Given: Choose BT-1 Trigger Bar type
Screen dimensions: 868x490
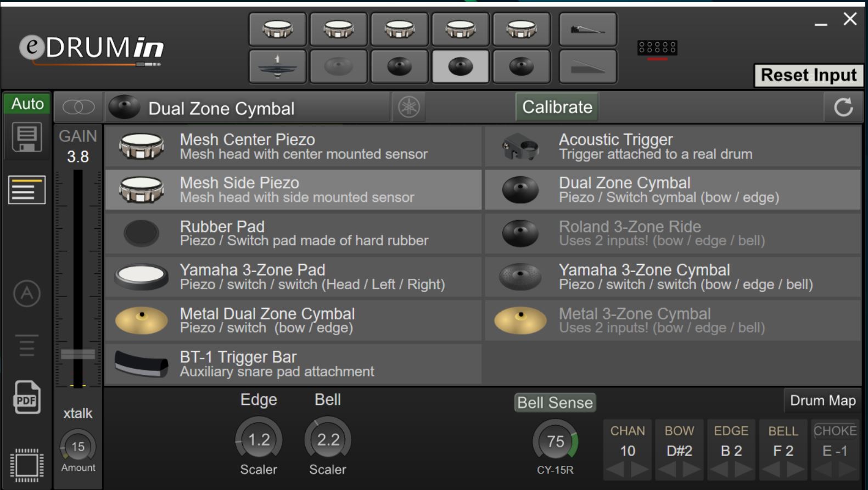Looking at the screenshot, I should [293, 364].
